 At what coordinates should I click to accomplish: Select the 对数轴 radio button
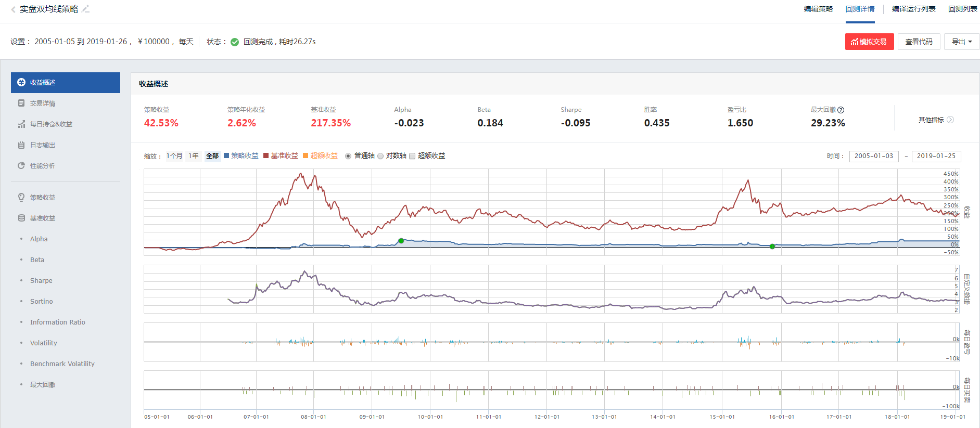[x=380, y=156]
